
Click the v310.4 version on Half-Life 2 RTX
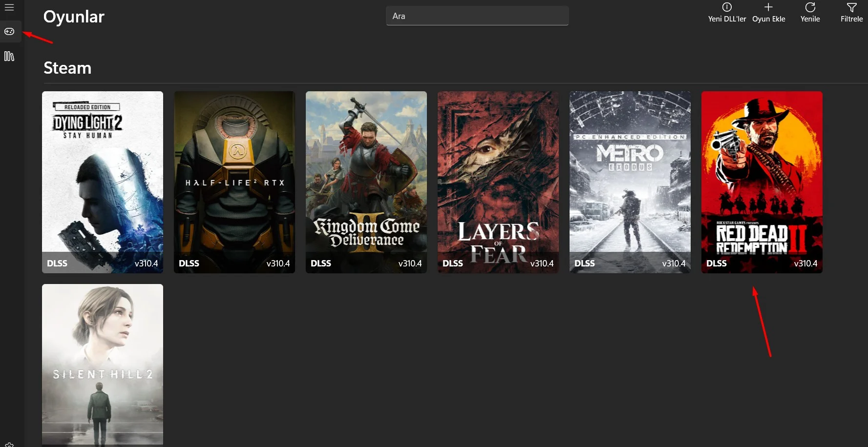[278, 264]
